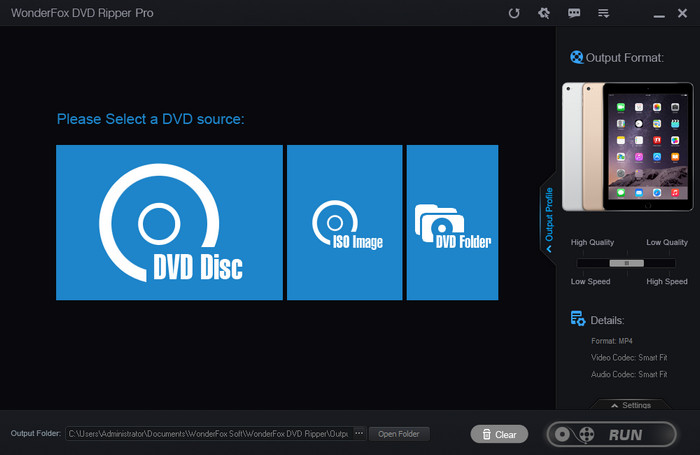Minimize the WonderFox window
This screenshot has height=455, width=700.
[659, 16]
